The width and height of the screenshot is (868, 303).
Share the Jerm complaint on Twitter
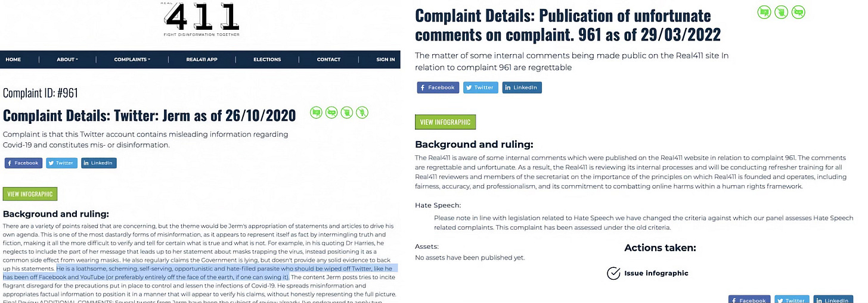[62, 163]
